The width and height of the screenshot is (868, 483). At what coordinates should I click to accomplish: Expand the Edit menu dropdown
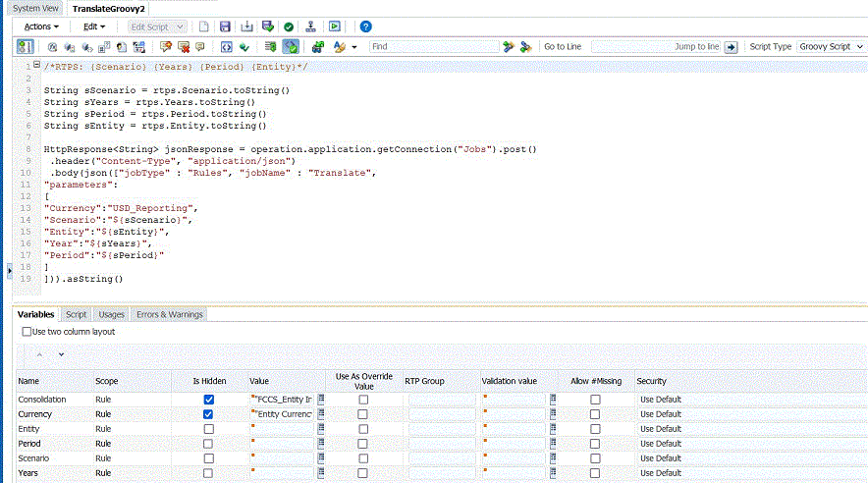point(95,27)
